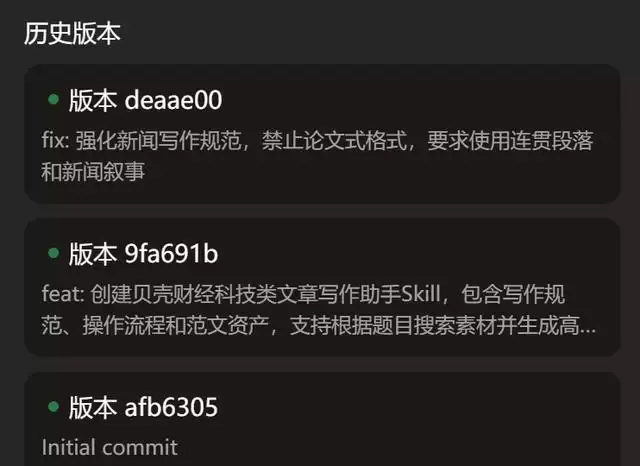Open the 版本 9fa691b title
The width and height of the screenshot is (640, 466).
143,254
